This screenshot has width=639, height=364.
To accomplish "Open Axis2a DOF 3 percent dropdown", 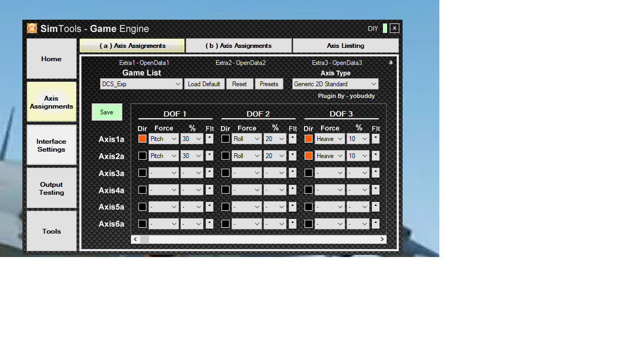I will pos(358,156).
